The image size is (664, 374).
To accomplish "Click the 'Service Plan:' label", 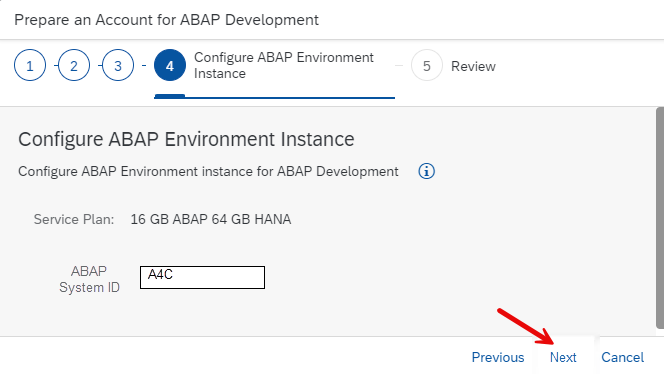I will coord(74,219).
